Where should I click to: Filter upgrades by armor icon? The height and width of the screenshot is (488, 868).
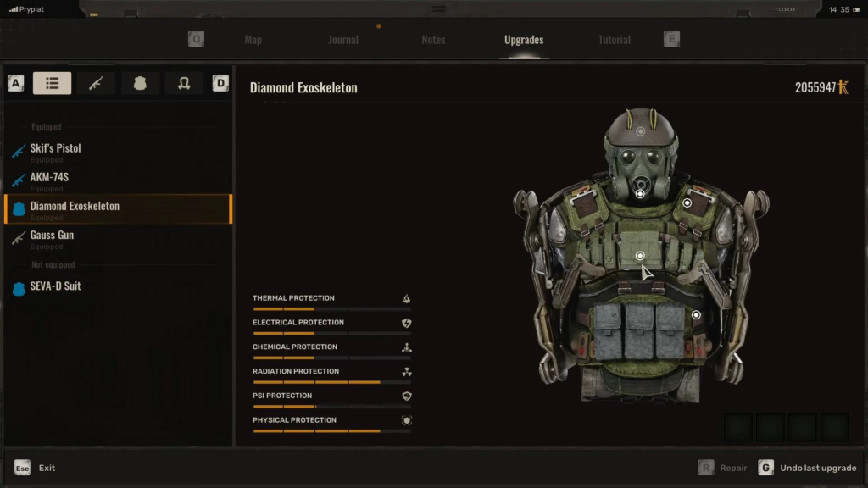click(140, 83)
